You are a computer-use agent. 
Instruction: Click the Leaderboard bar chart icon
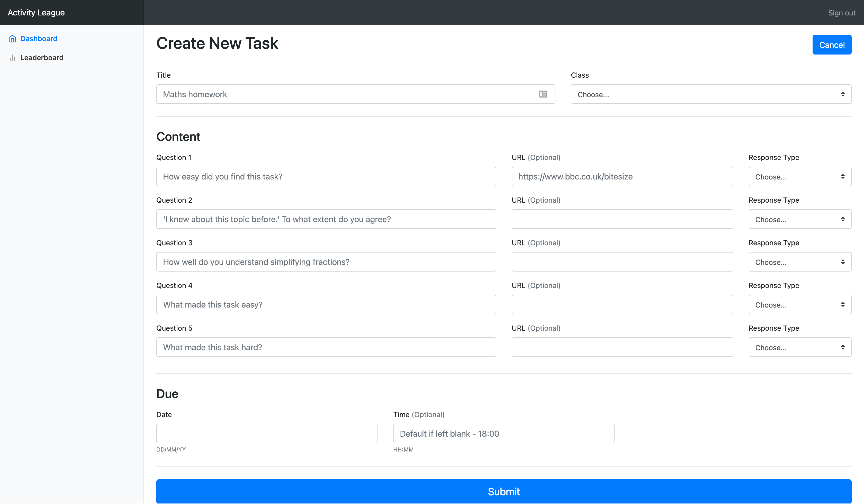coord(11,58)
